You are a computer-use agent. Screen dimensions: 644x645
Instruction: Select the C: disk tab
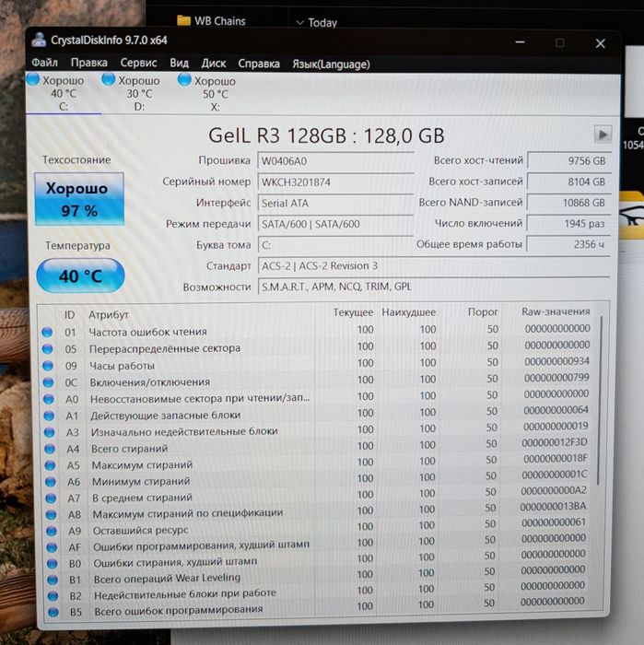tap(64, 93)
